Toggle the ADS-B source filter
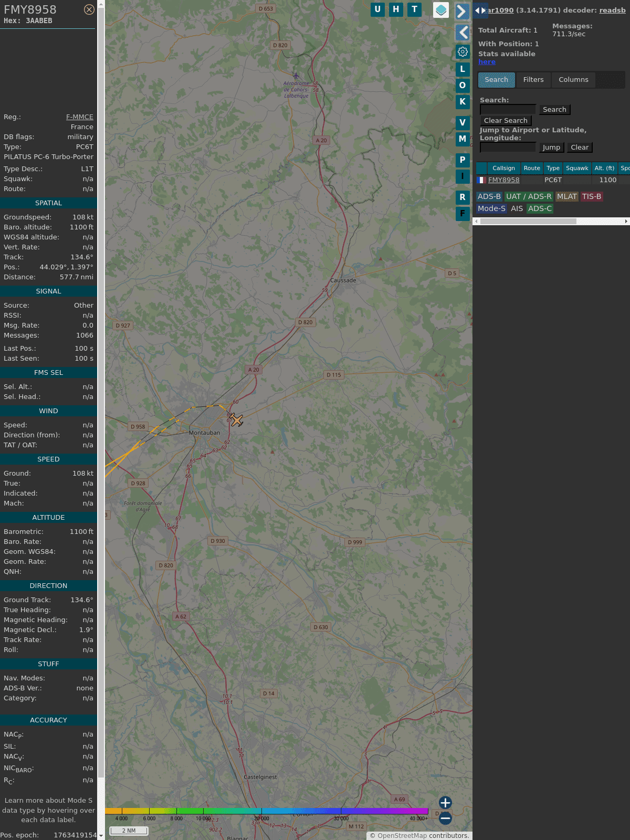The height and width of the screenshot is (840, 630). point(489,196)
